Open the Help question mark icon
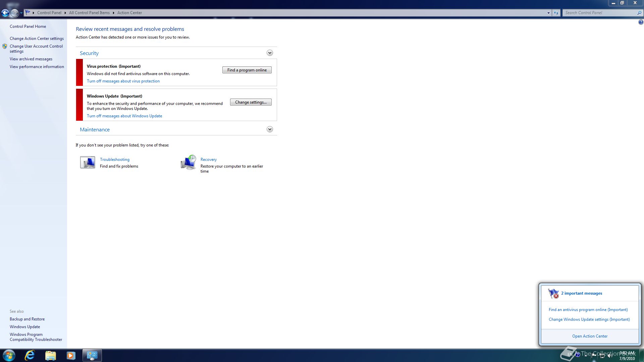 point(641,22)
